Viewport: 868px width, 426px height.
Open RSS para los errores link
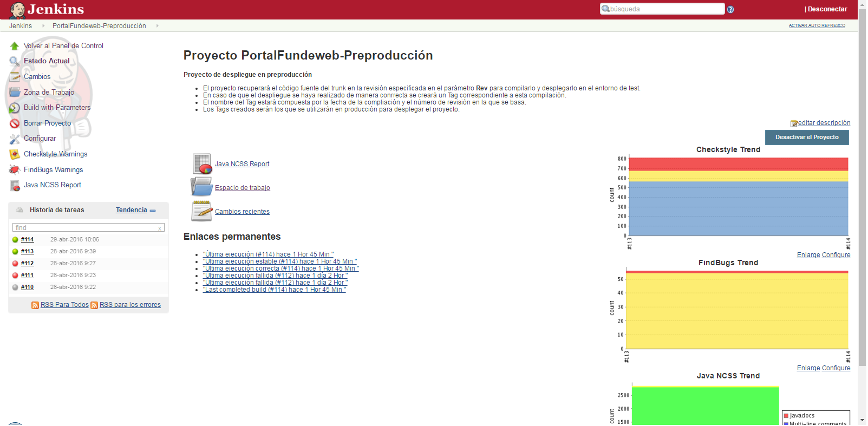click(x=130, y=305)
